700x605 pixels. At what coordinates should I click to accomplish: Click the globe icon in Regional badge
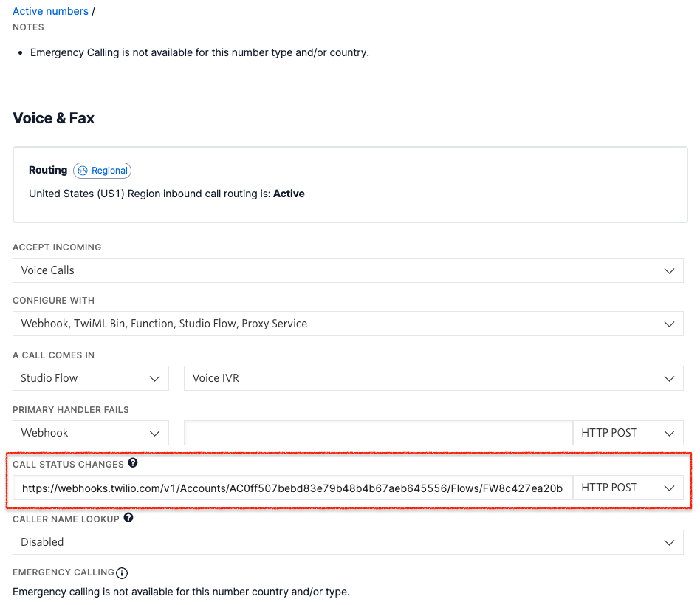pos(83,171)
